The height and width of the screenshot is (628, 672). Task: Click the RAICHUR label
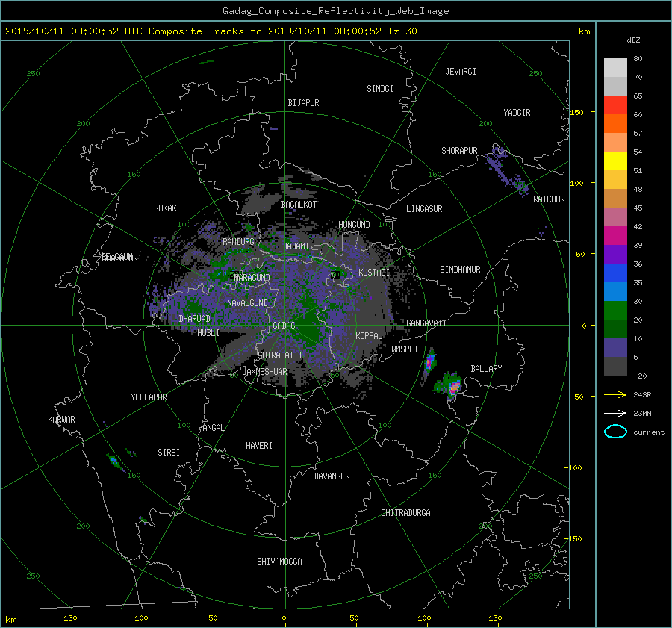point(549,199)
